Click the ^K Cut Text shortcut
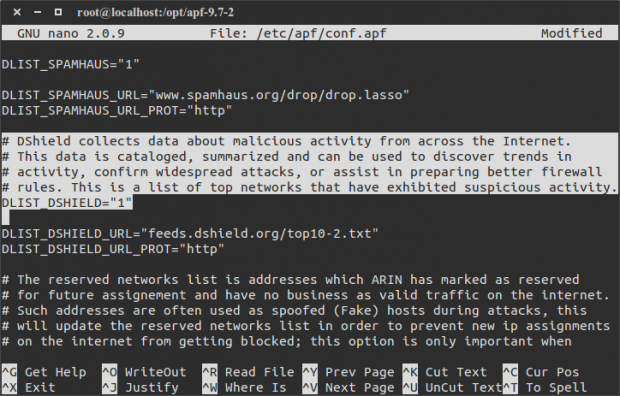 [444, 372]
